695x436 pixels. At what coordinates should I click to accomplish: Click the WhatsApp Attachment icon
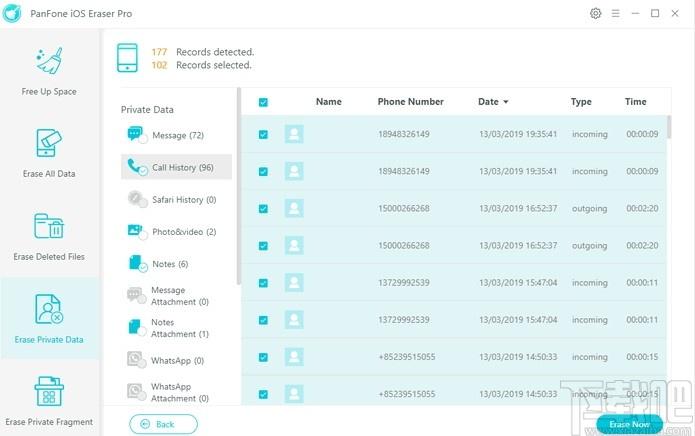pyautogui.click(x=136, y=391)
